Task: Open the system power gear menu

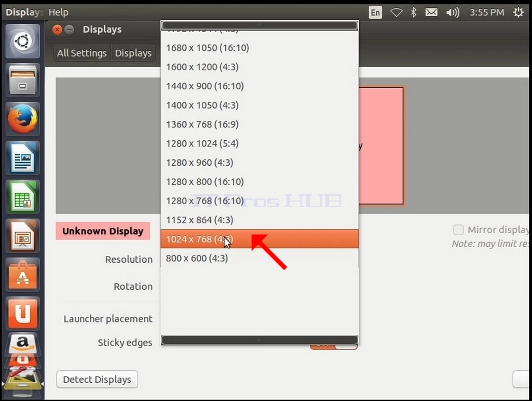Action: pyautogui.click(x=518, y=12)
